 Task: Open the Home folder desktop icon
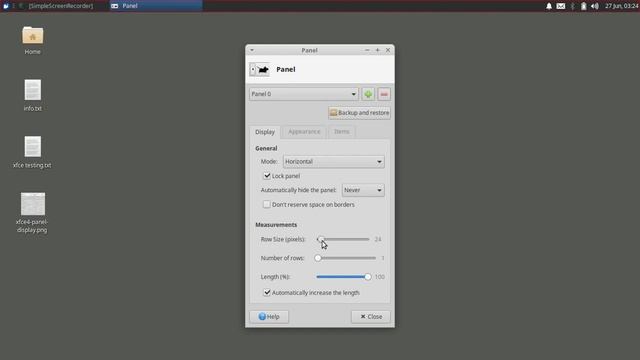32,40
